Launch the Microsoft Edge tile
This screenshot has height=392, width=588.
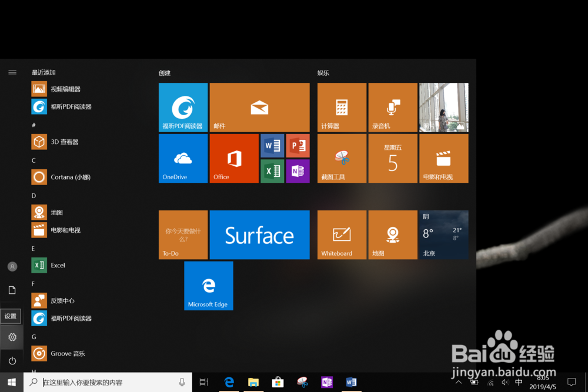(208, 286)
